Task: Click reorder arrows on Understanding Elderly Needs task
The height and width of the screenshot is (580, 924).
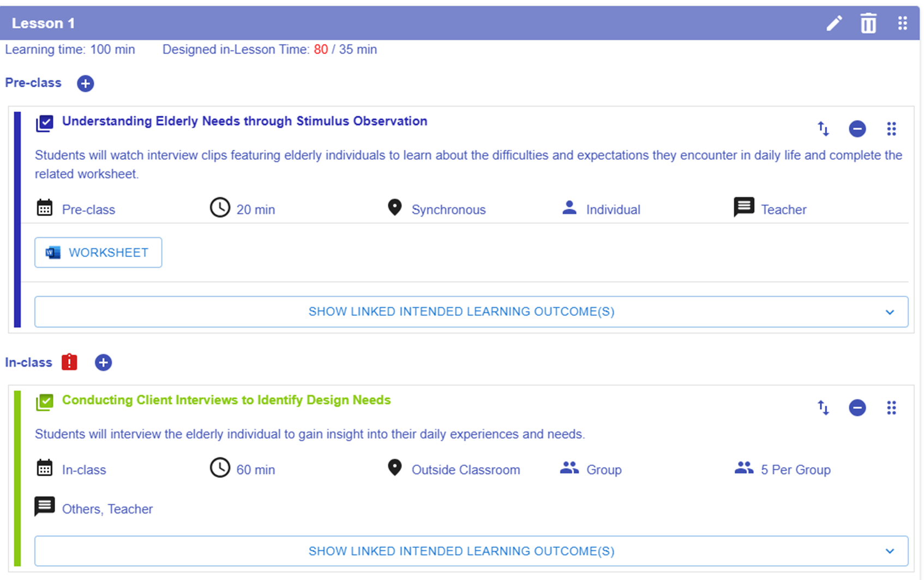Action: [823, 129]
